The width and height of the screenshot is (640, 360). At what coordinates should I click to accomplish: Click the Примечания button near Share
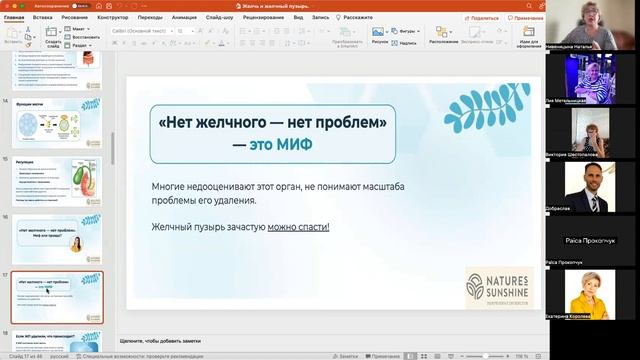pyautogui.click(x=525, y=18)
